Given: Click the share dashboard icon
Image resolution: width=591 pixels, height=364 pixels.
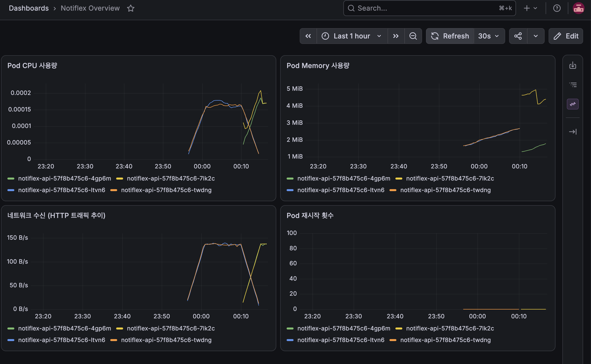Looking at the screenshot, I should click(518, 36).
